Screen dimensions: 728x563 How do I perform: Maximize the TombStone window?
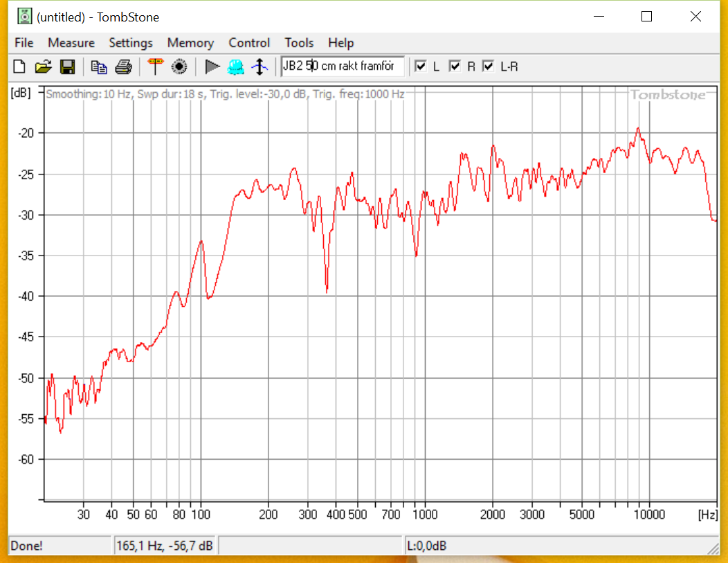(646, 17)
